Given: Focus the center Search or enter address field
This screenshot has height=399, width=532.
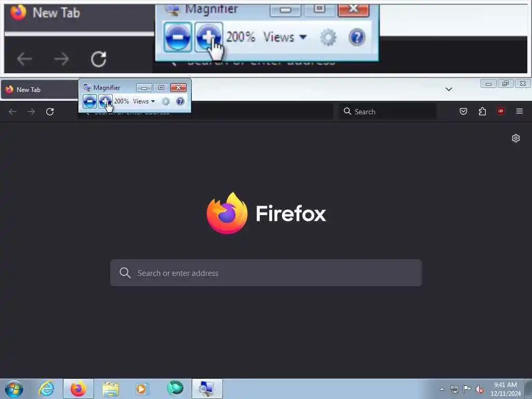Looking at the screenshot, I should pyautogui.click(x=266, y=273).
